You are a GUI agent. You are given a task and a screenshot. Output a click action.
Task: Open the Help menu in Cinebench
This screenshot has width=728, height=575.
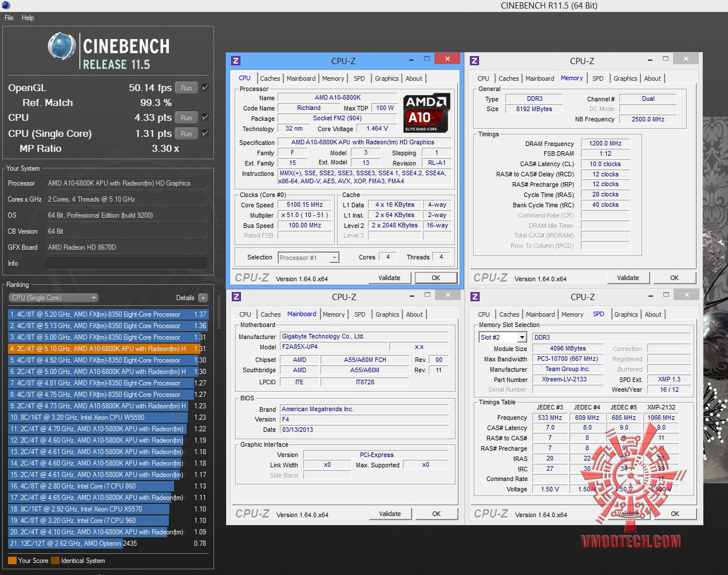point(28,18)
